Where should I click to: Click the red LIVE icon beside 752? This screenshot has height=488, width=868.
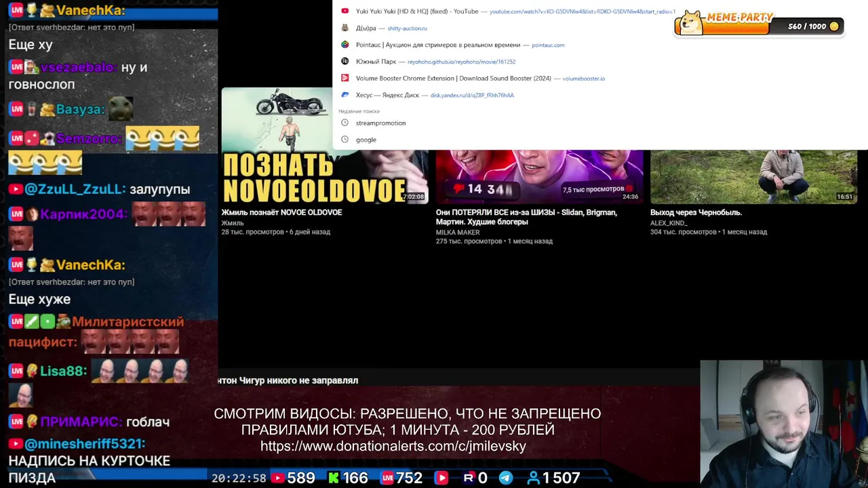[x=387, y=478]
